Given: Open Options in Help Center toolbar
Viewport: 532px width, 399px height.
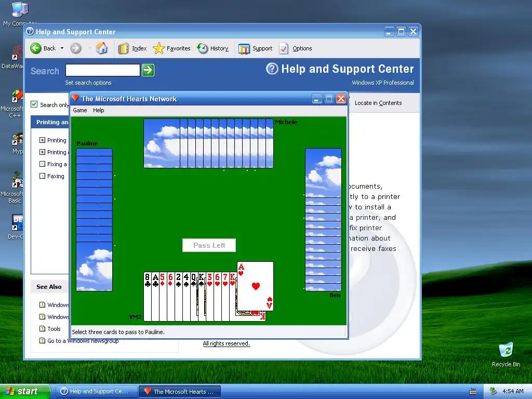Looking at the screenshot, I should [296, 48].
